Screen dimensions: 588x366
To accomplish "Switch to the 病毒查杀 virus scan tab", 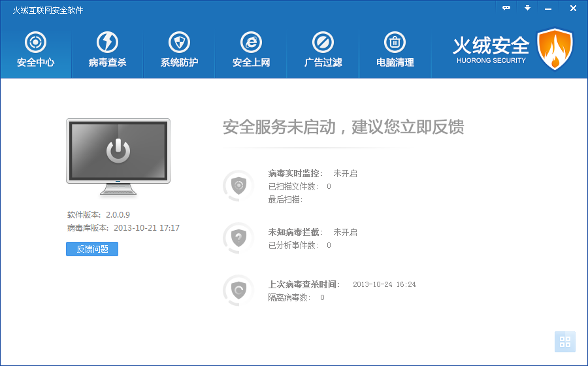I will coord(107,50).
